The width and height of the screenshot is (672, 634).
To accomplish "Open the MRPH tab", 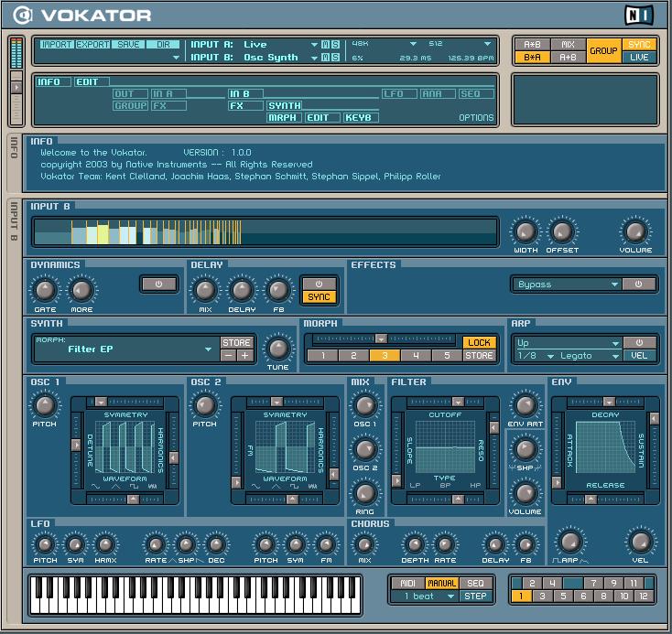I will click(x=284, y=118).
